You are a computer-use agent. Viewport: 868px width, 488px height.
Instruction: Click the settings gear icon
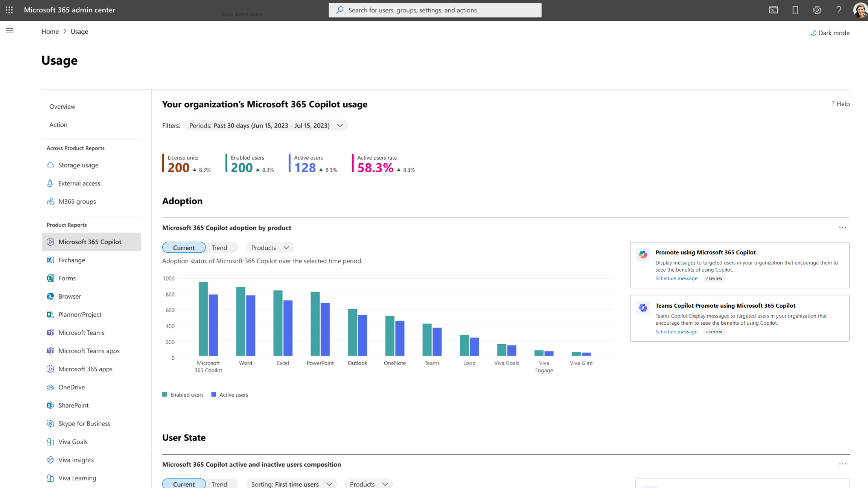(x=816, y=10)
